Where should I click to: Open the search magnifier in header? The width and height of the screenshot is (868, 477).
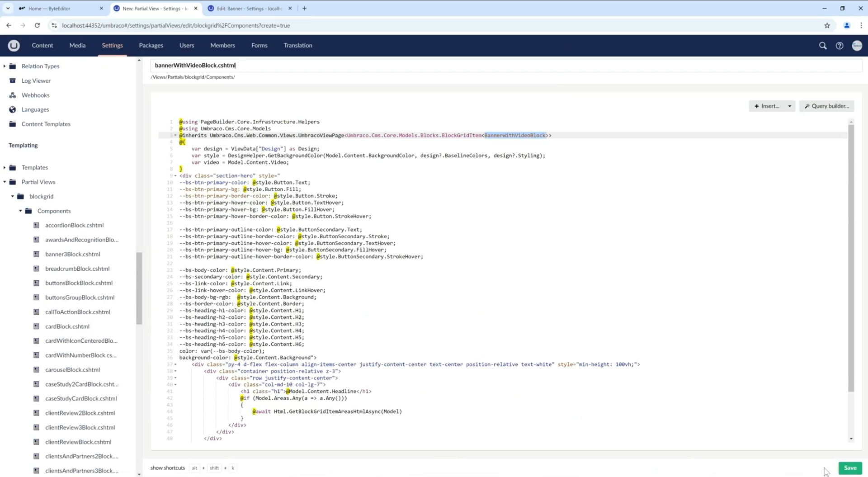click(823, 46)
